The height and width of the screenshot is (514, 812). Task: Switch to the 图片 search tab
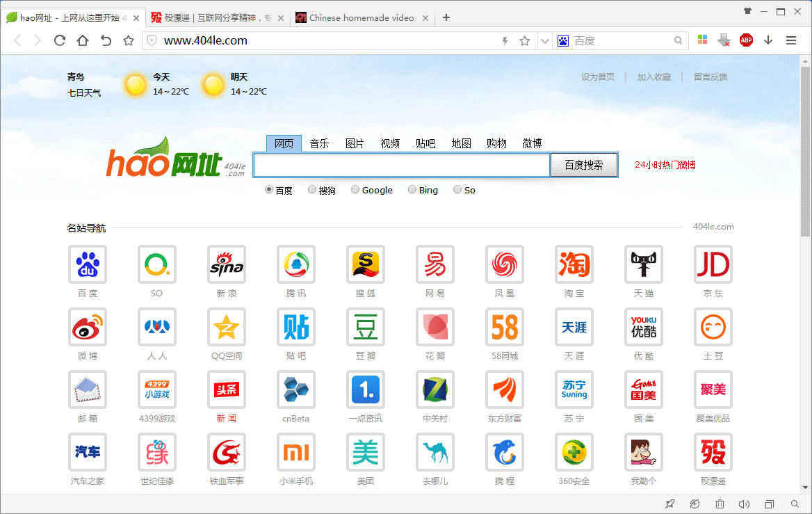(x=355, y=143)
